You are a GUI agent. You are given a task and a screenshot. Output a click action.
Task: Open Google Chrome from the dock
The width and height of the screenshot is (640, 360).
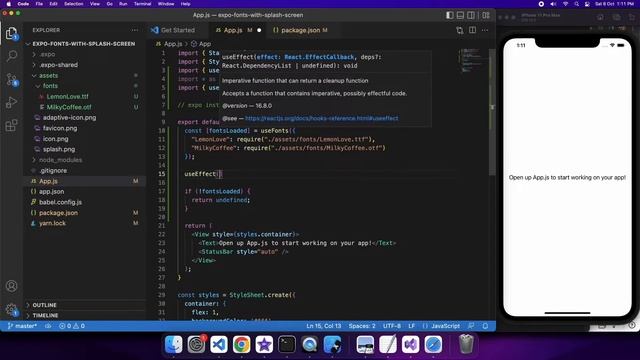point(242,344)
